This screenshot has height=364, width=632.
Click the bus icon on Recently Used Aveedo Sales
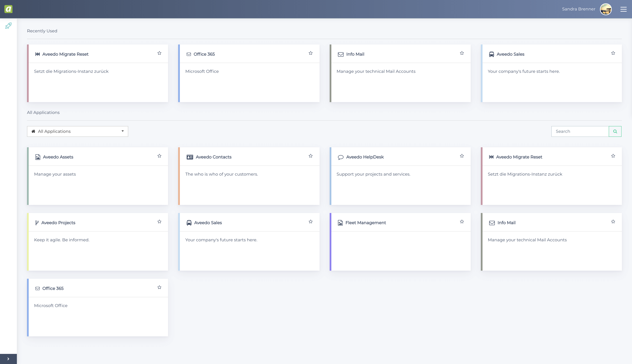pyautogui.click(x=492, y=54)
